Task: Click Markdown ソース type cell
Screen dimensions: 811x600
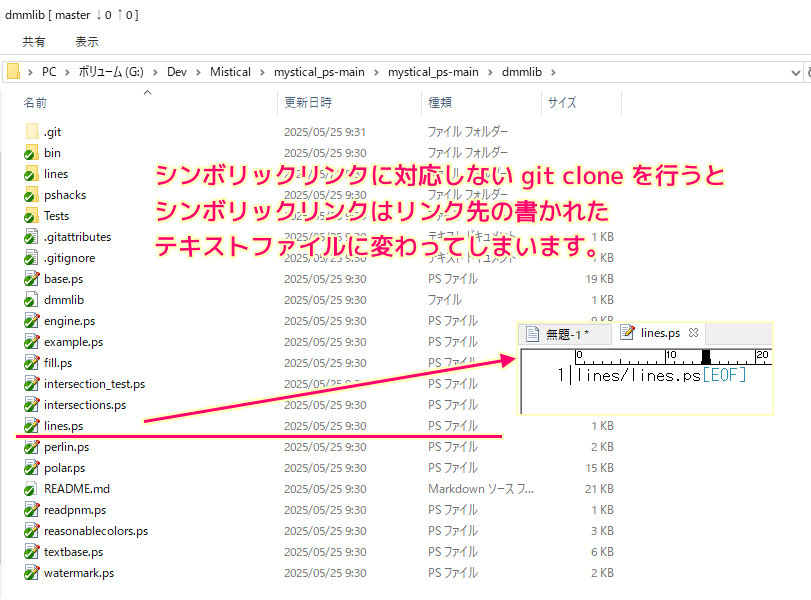Action: coord(480,489)
